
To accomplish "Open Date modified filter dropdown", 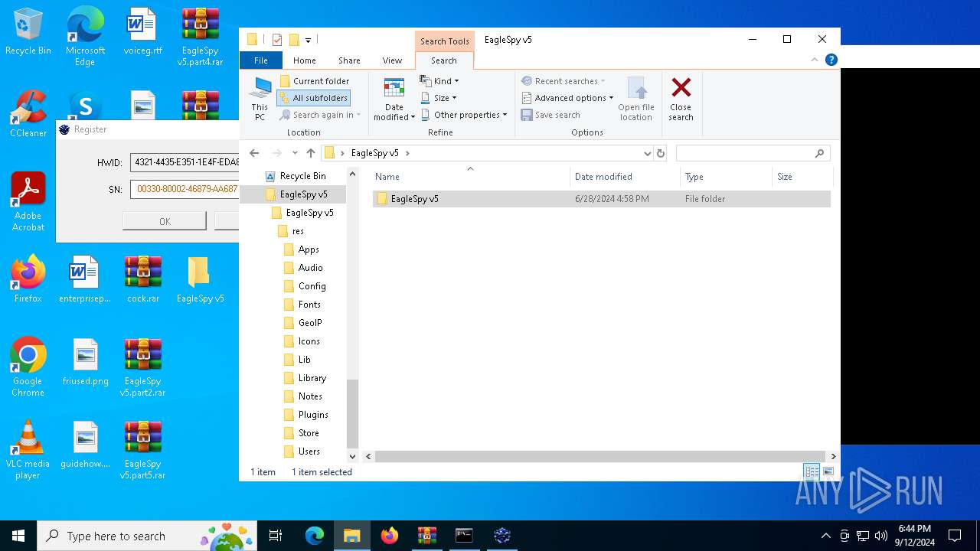I will [394, 99].
